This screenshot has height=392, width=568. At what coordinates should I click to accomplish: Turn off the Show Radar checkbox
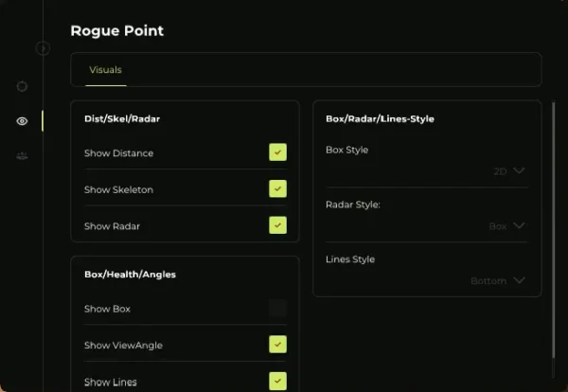coord(277,225)
